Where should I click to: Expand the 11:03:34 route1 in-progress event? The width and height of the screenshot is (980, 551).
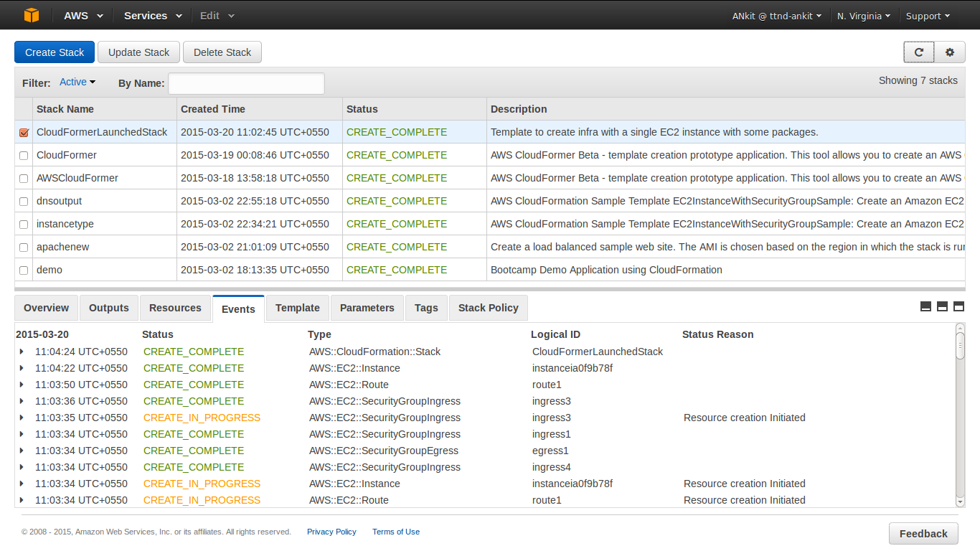click(22, 500)
